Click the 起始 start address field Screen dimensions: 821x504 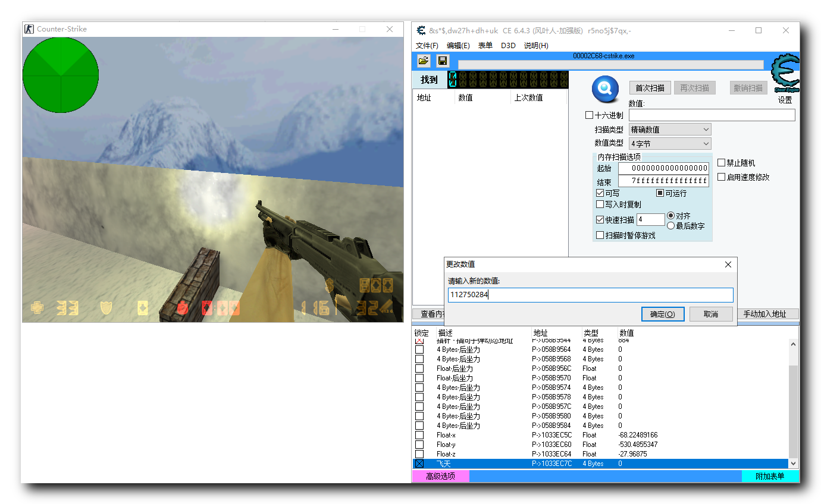[x=663, y=168]
